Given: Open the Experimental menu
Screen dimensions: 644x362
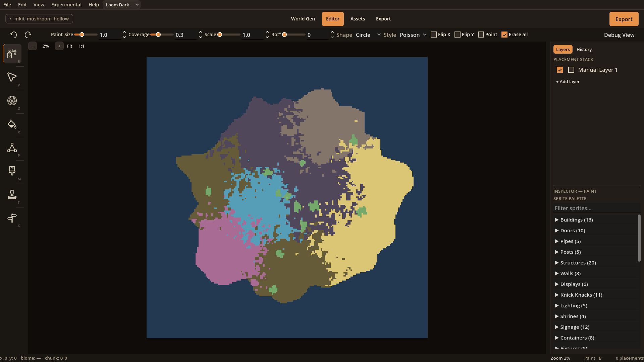Looking at the screenshot, I should [x=66, y=5].
